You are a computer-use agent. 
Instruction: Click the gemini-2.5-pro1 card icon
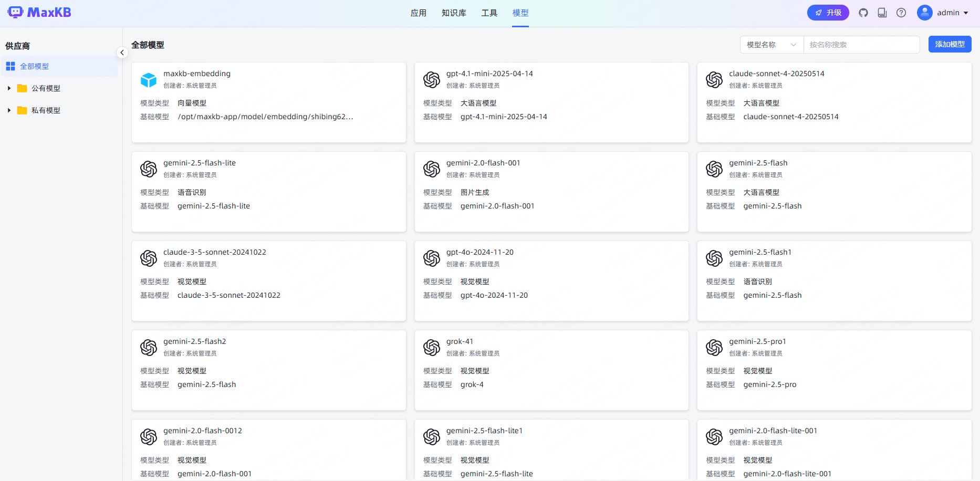[714, 348]
